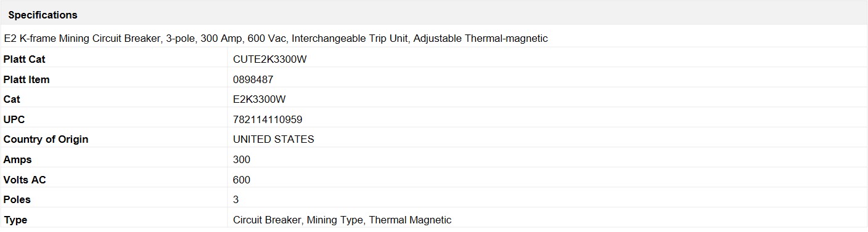The width and height of the screenshot is (868, 232).
Task: Select the UNITED STATES value
Action: [274, 139]
